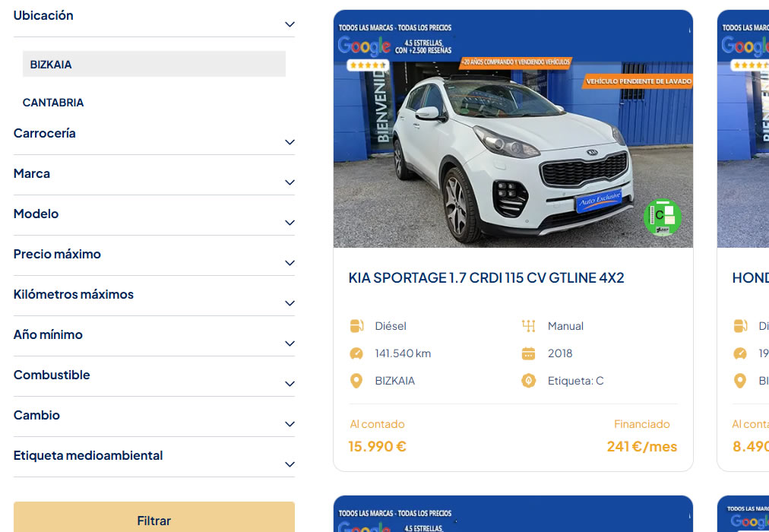Click the fuel pump icon beside Diésel
769x532 pixels.
[356, 326]
